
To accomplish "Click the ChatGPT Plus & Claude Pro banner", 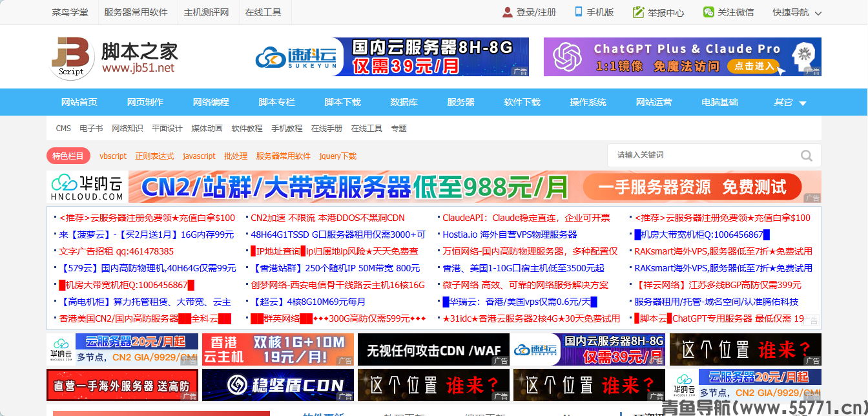I will 683,57.
